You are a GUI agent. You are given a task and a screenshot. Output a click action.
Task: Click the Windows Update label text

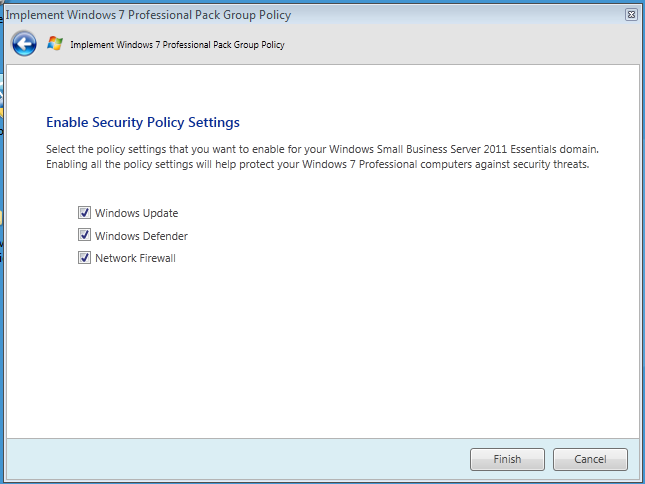(137, 213)
